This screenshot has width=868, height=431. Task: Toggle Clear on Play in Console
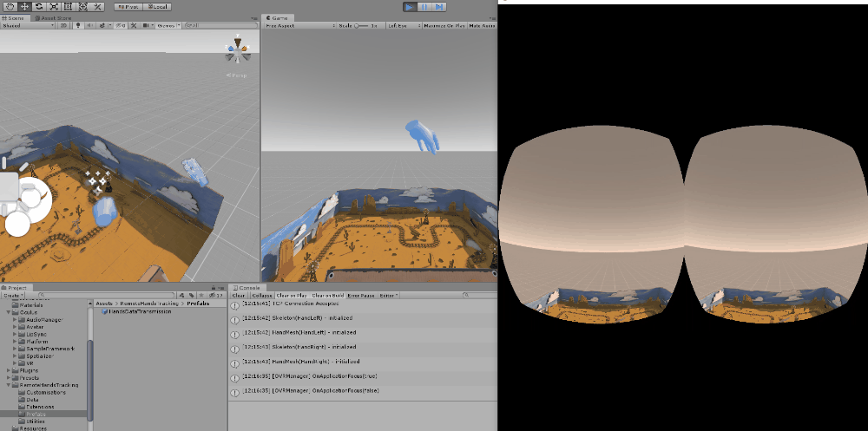(x=292, y=296)
